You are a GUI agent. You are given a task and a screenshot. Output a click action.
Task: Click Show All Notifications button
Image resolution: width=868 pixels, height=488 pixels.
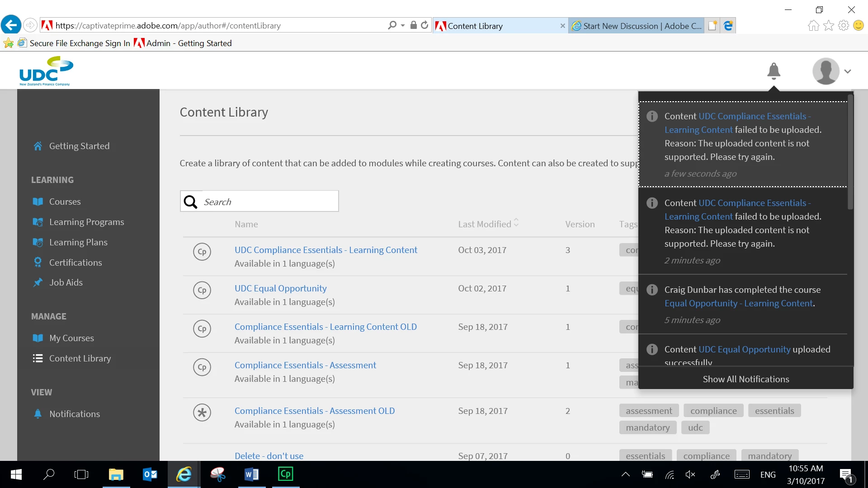pyautogui.click(x=745, y=379)
